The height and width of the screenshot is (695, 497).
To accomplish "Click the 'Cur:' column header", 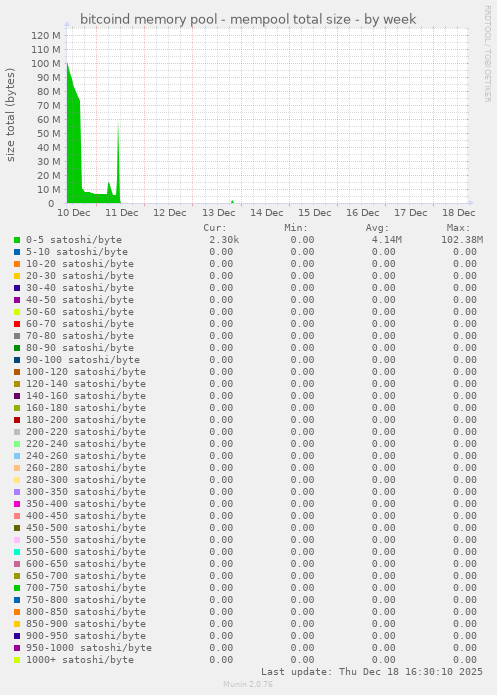I will 215,228.
